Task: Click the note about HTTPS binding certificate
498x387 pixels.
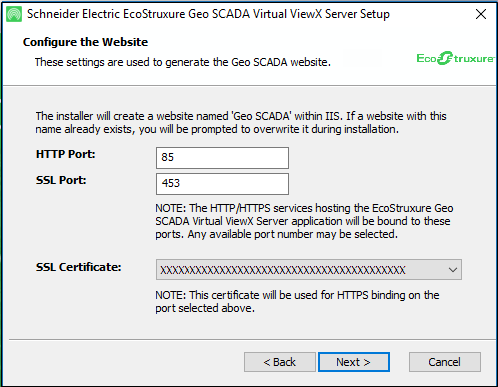Action: coord(297,302)
